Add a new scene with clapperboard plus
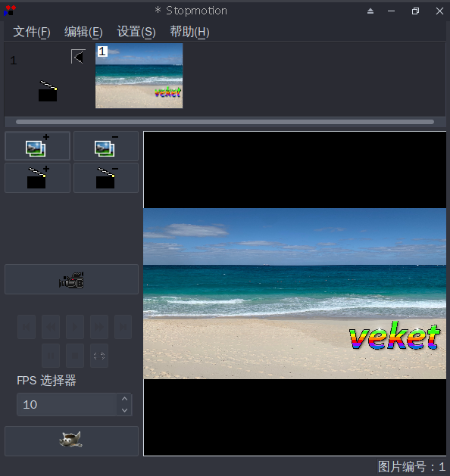This screenshot has width=450, height=476. pyautogui.click(x=37, y=178)
